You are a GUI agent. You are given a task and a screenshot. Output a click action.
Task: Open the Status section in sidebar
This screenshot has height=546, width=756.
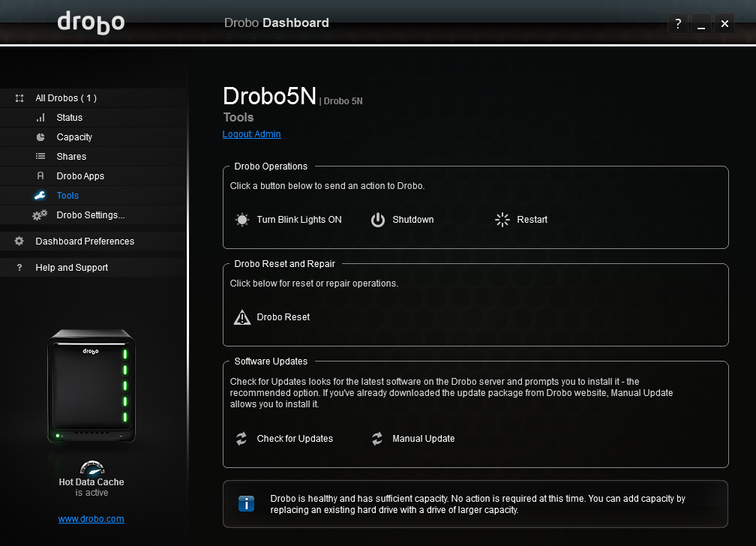[69, 118]
